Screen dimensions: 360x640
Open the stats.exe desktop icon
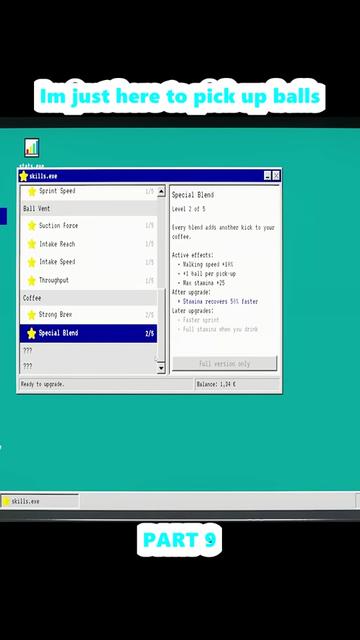(31, 147)
